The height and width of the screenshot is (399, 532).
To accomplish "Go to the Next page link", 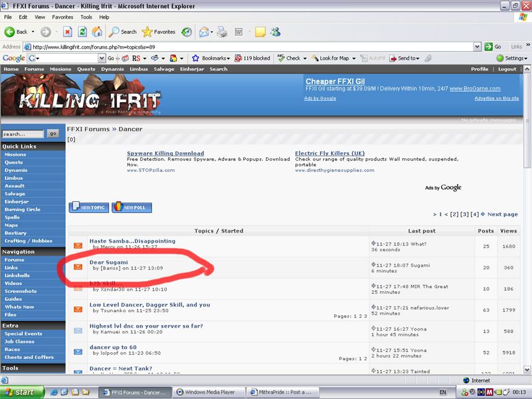I will tap(502, 214).
